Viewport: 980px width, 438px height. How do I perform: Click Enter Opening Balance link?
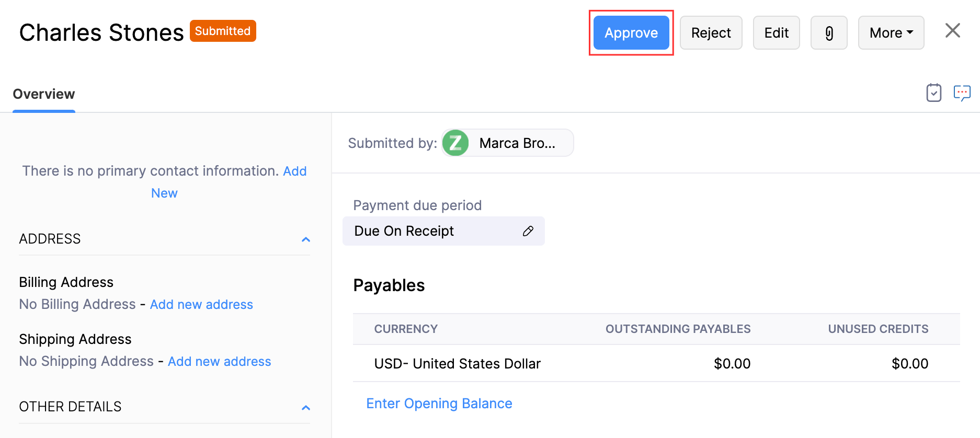pyautogui.click(x=439, y=404)
